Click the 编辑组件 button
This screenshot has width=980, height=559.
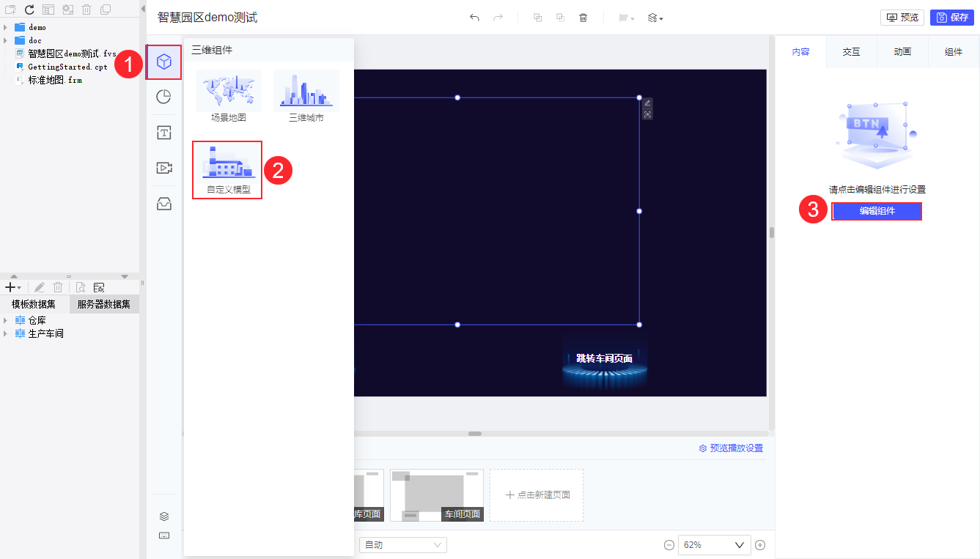pos(877,211)
